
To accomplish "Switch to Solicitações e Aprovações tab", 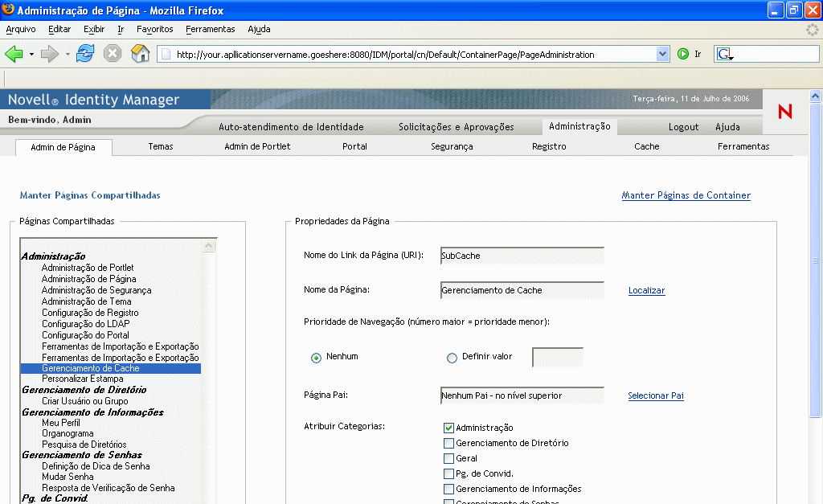I will 457,127.
